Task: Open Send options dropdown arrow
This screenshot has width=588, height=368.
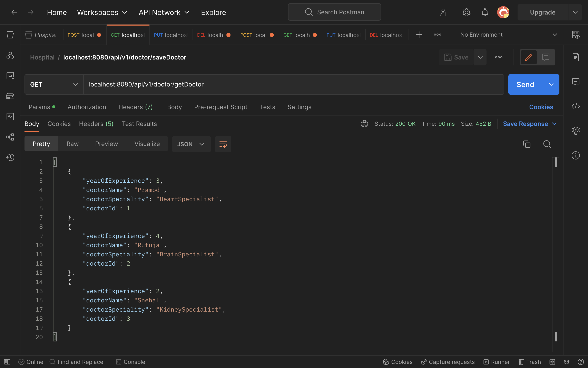Action: click(551, 84)
